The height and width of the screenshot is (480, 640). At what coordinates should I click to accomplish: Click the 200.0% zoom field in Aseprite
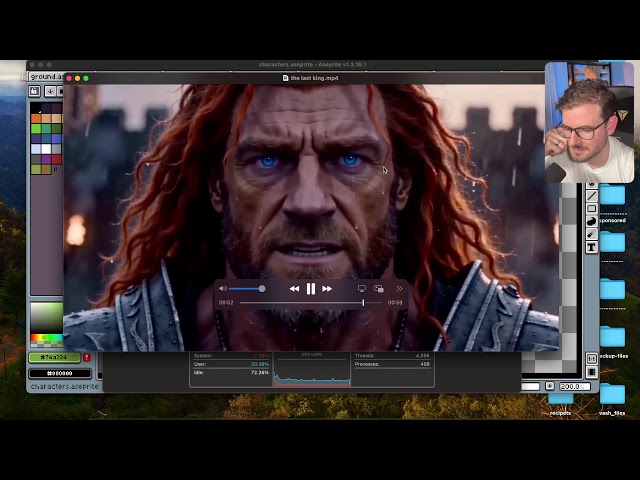pos(575,386)
